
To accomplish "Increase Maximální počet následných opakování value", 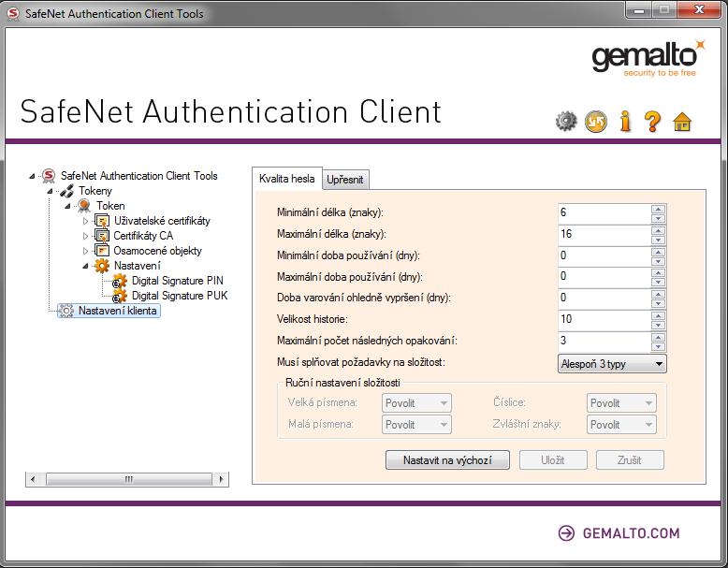I will [658, 337].
